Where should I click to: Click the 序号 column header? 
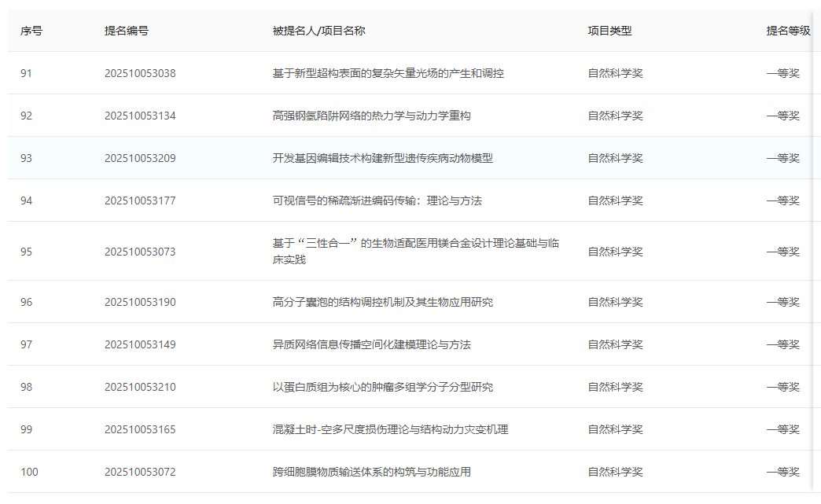31,31
